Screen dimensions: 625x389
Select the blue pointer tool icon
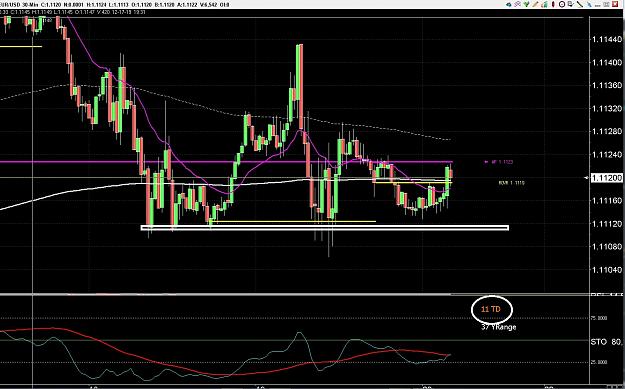(590, 4)
